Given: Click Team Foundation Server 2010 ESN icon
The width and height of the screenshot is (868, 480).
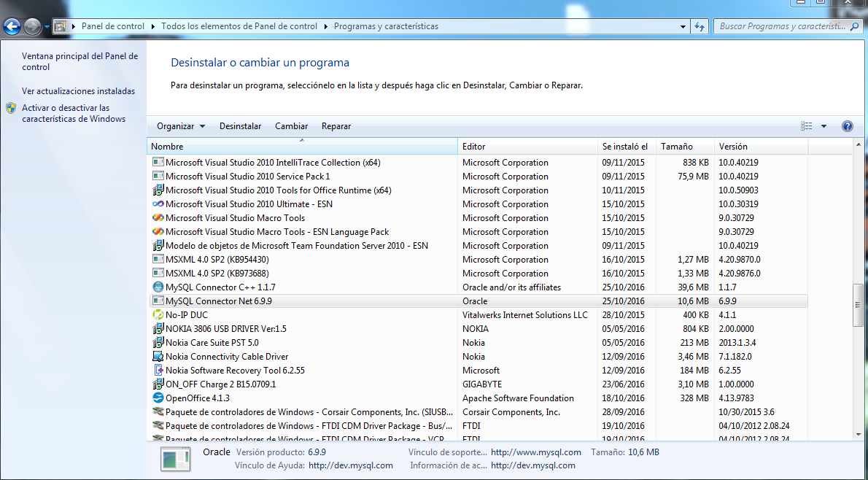Looking at the screenshot, I should coord(158,246).
